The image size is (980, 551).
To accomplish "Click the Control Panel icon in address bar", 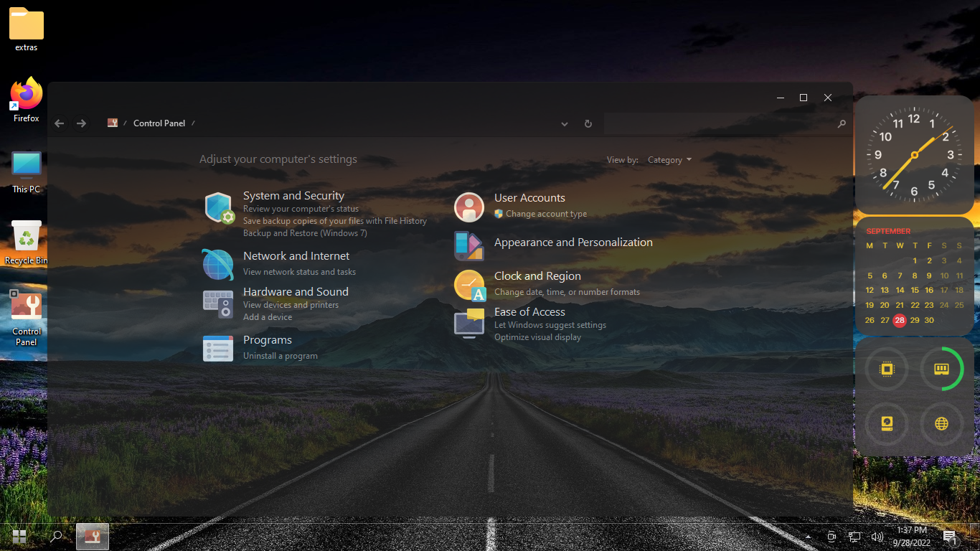I will pyautogui.click(x=113, y=123).
